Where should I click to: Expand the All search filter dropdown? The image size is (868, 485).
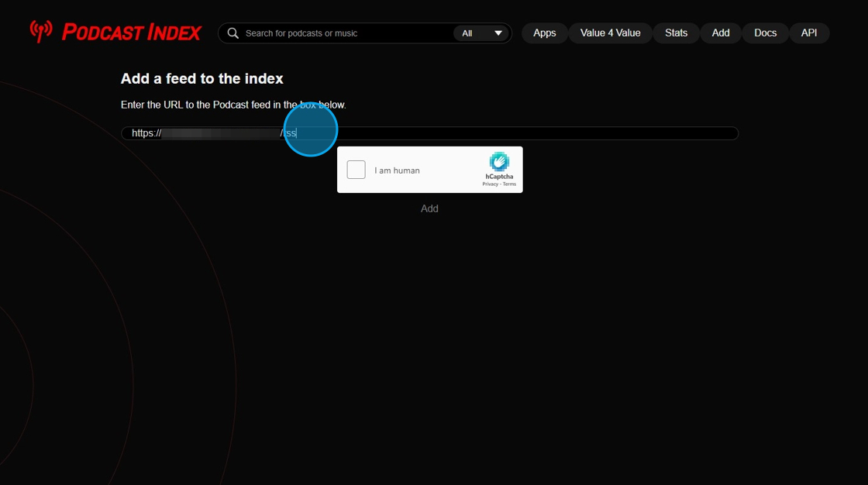[481, 33]
